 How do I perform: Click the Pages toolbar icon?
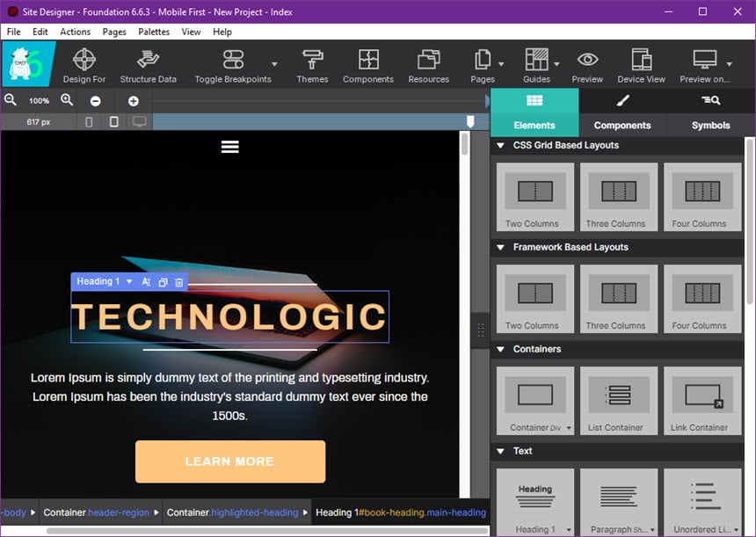(x=482, y=65)
